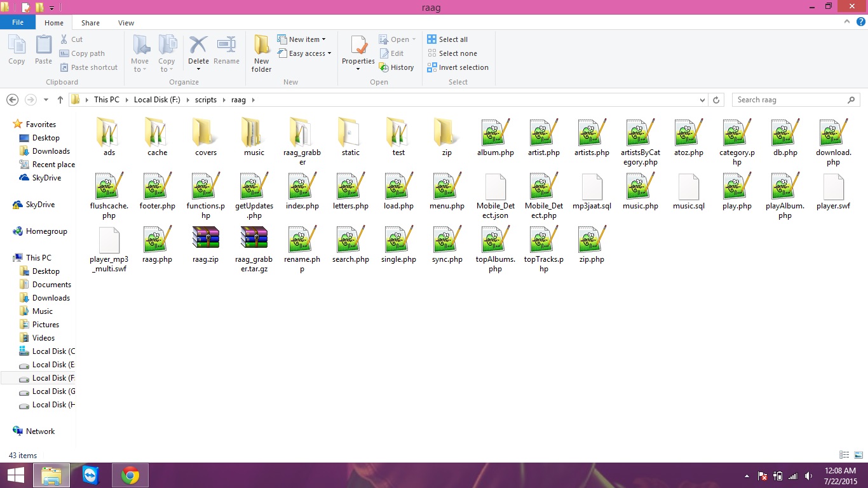The image size is (868, 488).
Task: Click the Up one level arrow
Action: pos(60,100)
